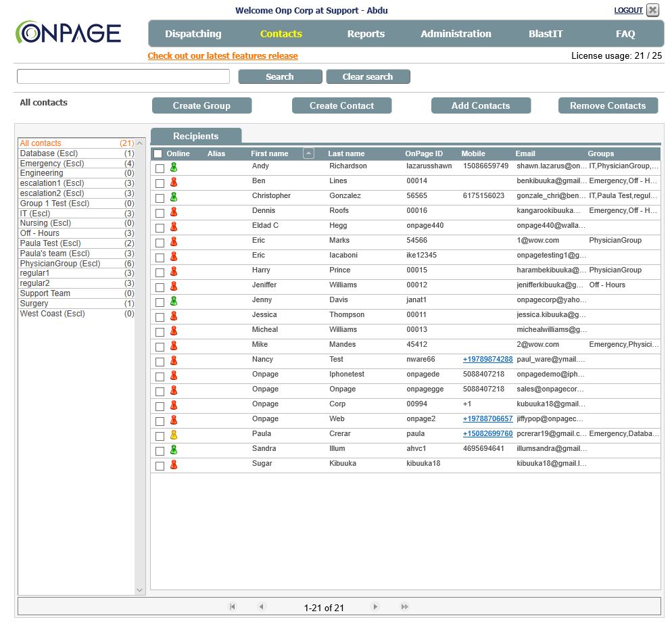672x624 pixels.
Task: Click Jenny Davis' green status icon
Action: 174,301
